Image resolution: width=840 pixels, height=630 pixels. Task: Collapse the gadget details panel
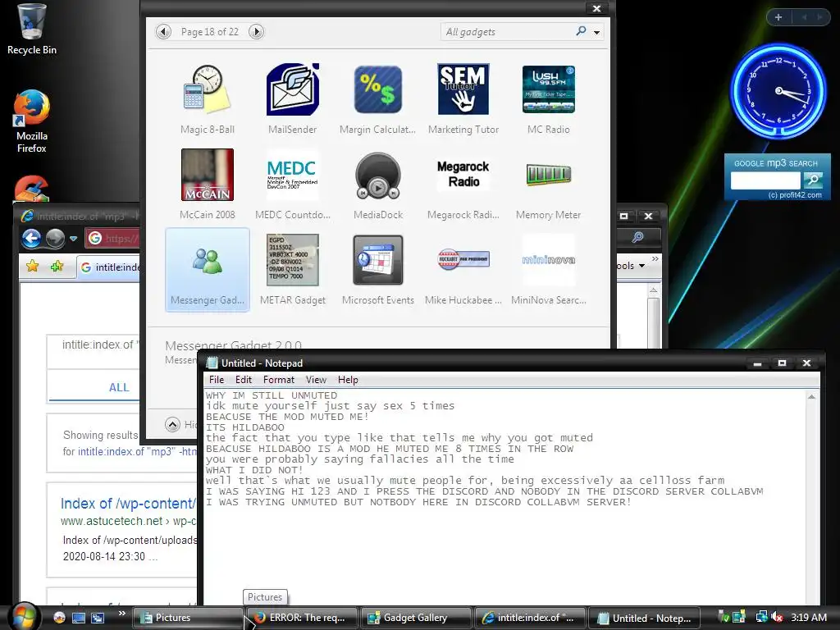pyautogui.click(x=172, y=425)
